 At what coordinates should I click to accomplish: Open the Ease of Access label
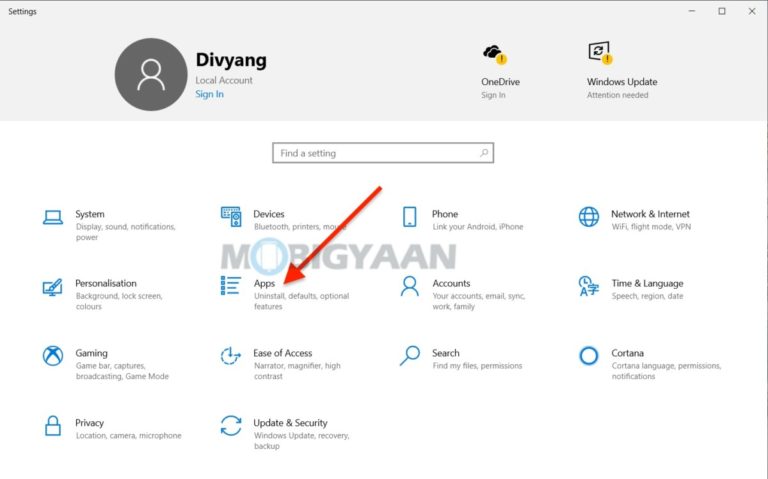[283, 353]
